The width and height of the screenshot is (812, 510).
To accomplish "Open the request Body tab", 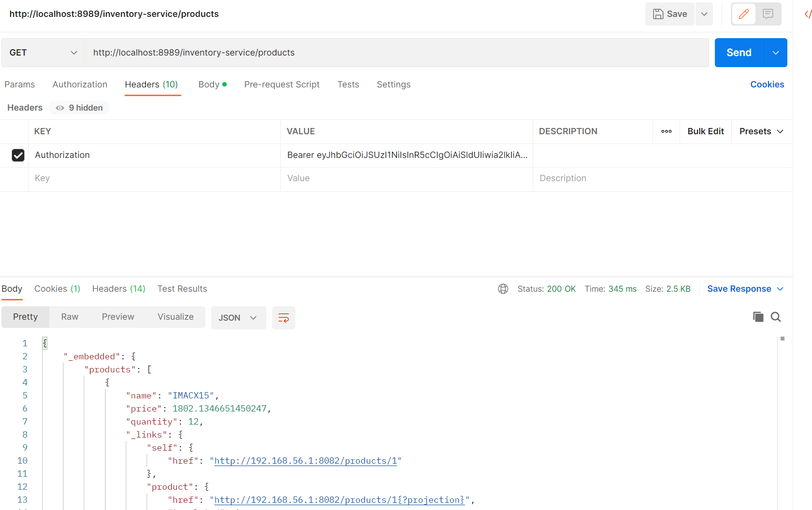I will pos(212,85).
